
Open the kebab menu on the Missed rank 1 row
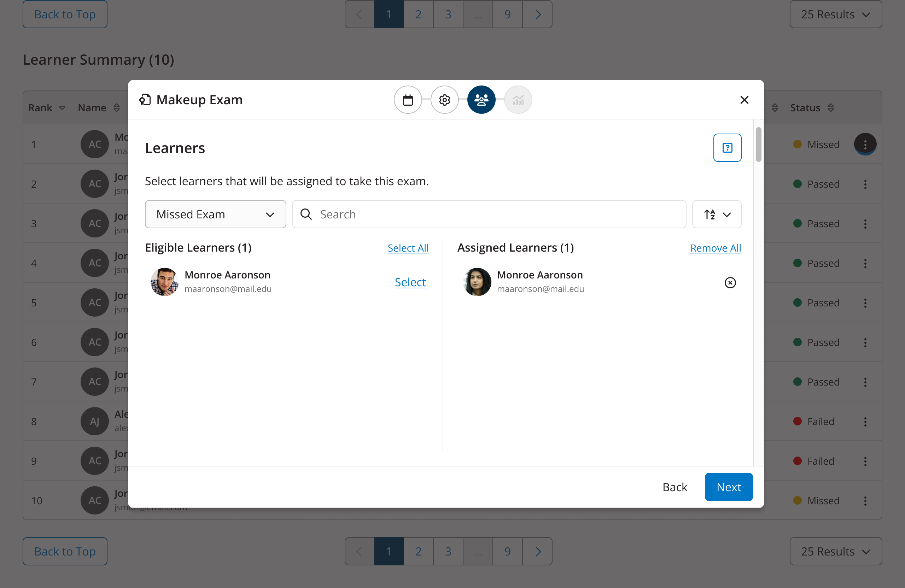[x=865, y=144]
